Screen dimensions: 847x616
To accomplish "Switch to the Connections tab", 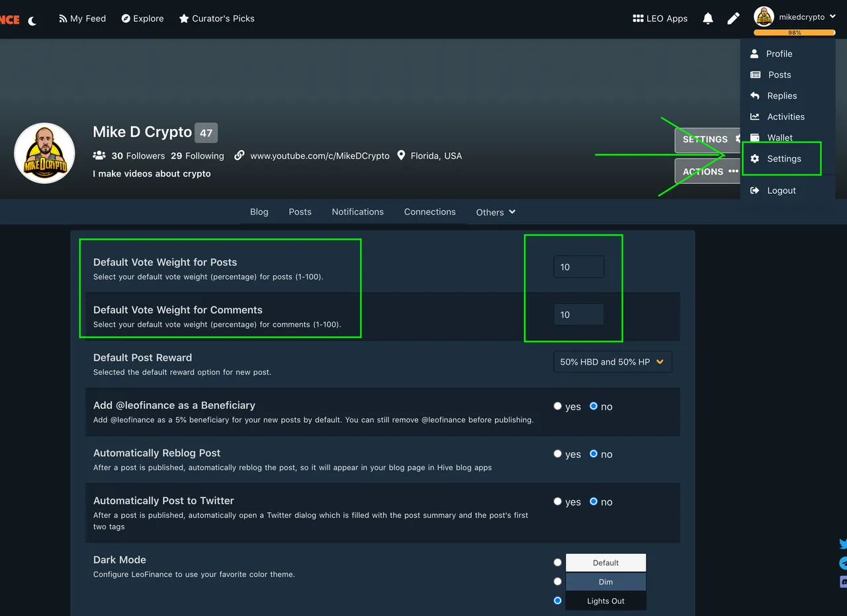I will (430, 212).
